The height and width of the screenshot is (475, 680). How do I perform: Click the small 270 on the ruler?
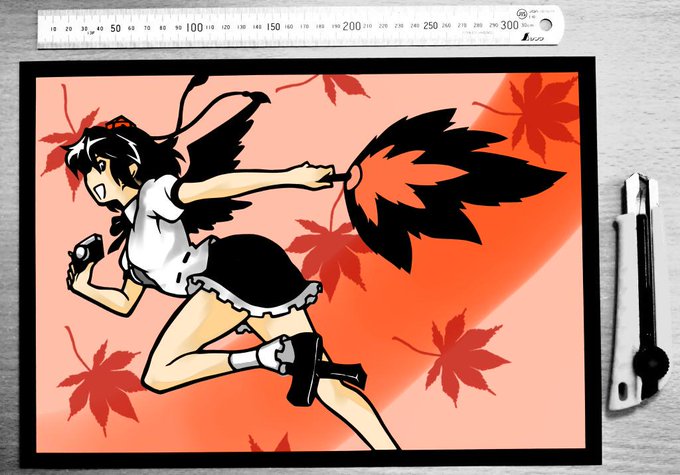(462, 26)
